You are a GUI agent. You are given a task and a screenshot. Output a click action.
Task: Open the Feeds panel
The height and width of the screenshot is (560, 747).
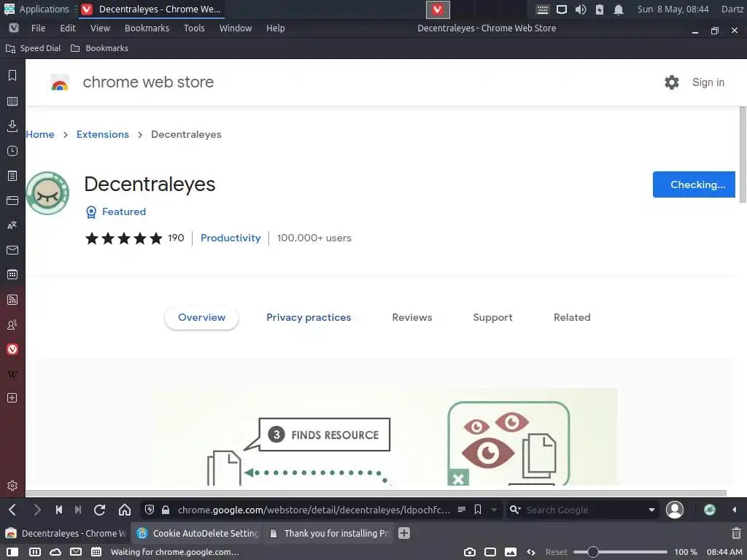12,300
